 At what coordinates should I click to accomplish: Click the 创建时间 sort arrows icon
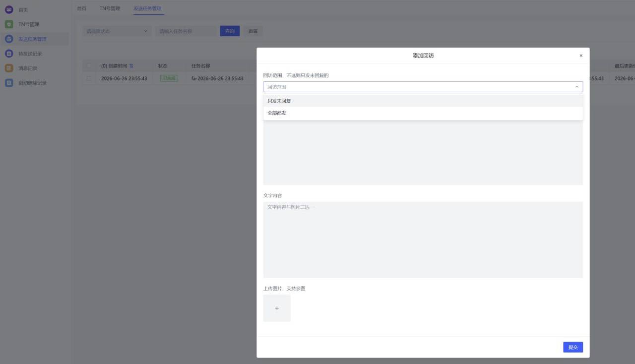(131, 66)
